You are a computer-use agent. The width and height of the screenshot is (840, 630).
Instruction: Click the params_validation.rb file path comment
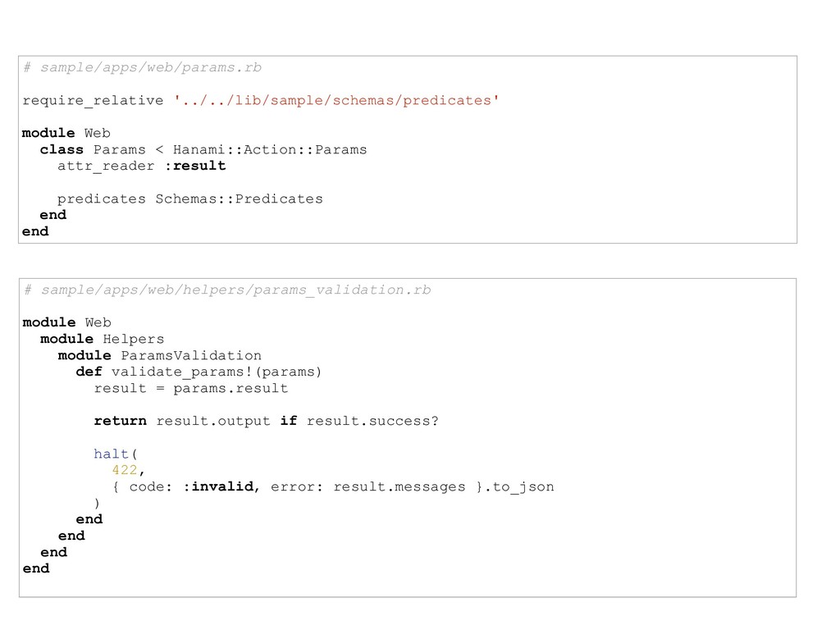click(227, 290)
